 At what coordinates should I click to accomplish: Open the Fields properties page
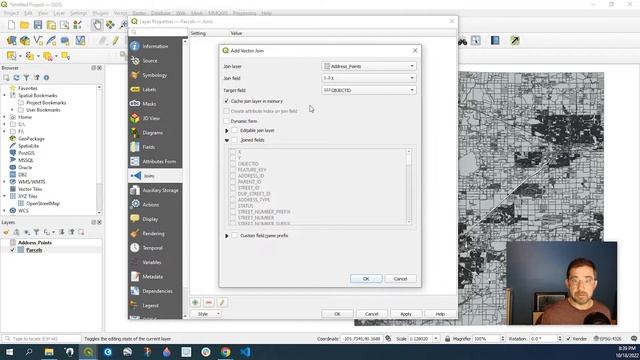pyautogui.click(x=155, y=147)
